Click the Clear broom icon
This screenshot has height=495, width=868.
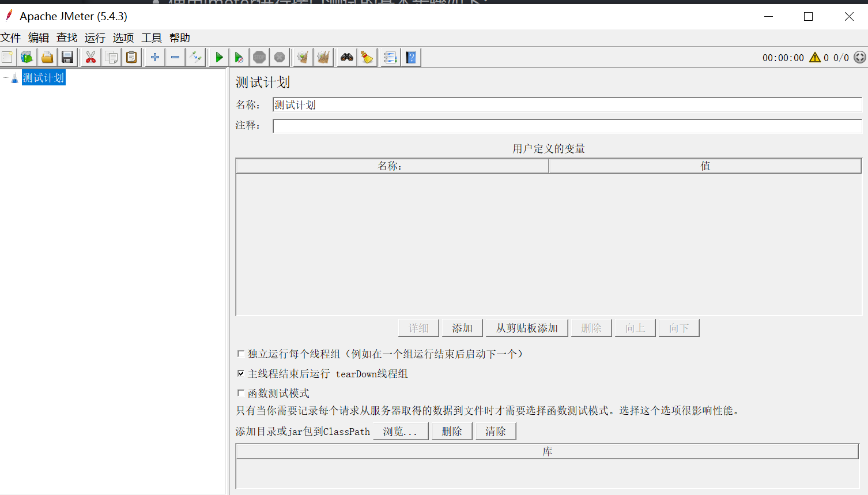(x=303, y=57)
